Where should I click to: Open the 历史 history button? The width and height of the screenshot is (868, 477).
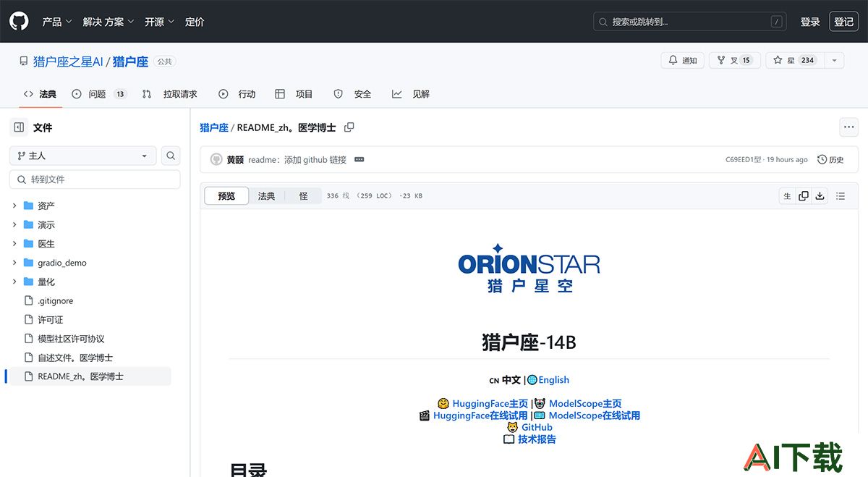pyautogui.click(x=830, y=159)
